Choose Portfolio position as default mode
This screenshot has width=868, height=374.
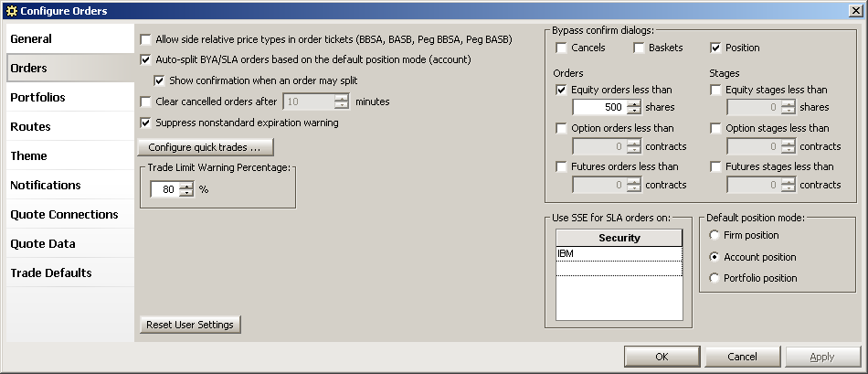715,278
